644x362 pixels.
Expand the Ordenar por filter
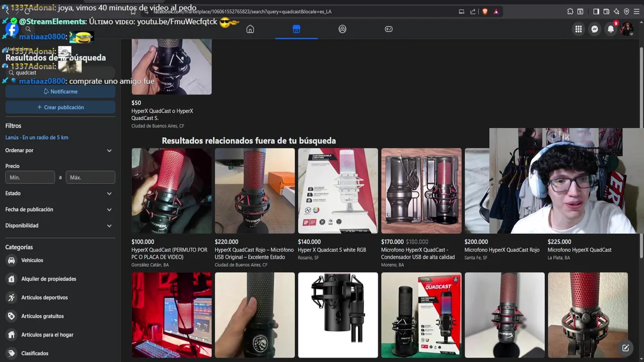tap(60, 150)
